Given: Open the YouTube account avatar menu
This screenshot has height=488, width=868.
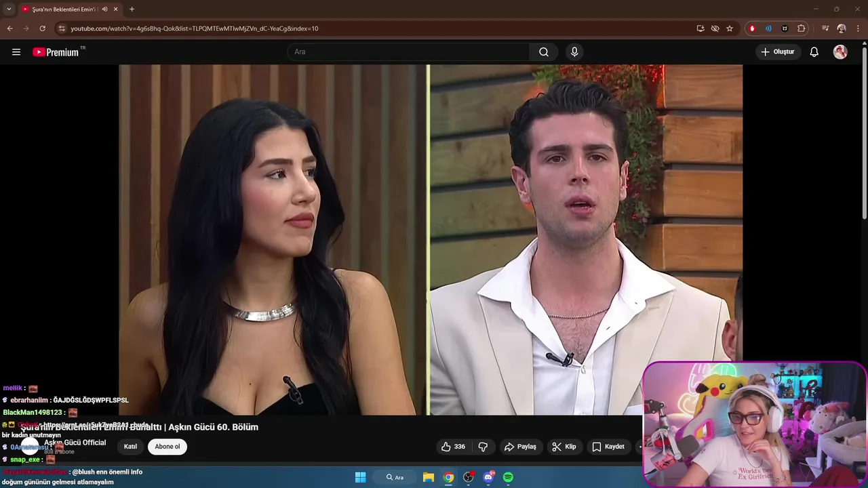Looking at the screenshot, I should pos(840,52).
